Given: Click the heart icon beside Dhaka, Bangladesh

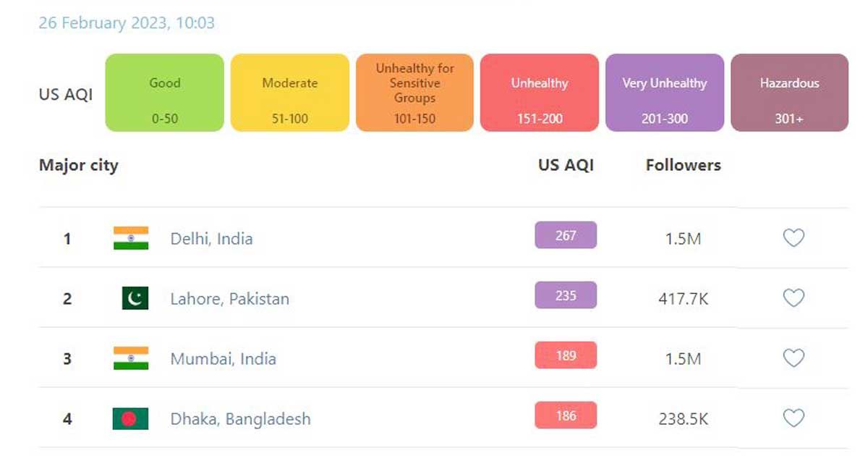Looking at the screenshot, I should tap(793, 418).
